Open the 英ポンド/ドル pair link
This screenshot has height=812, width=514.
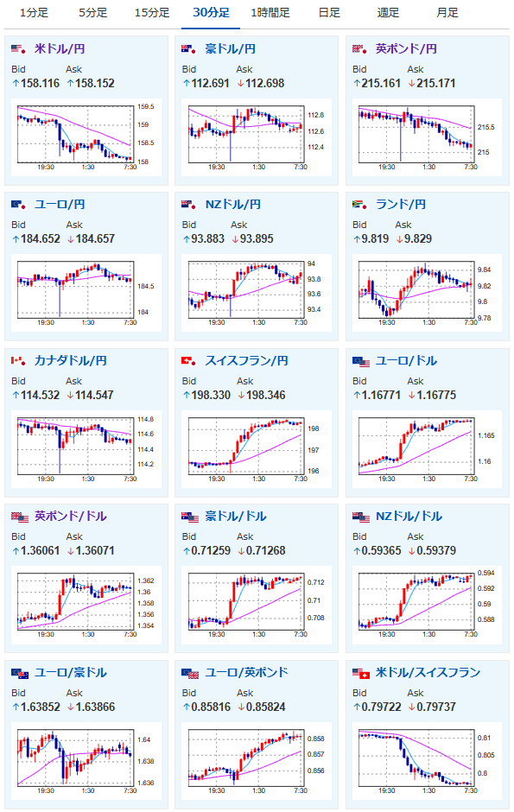[70, 517]
